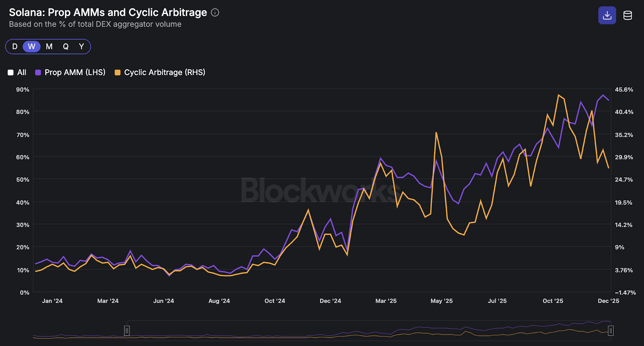The image size is (644, 346).
Task: Toggle the All legend series
Action: tap(22, 72)
